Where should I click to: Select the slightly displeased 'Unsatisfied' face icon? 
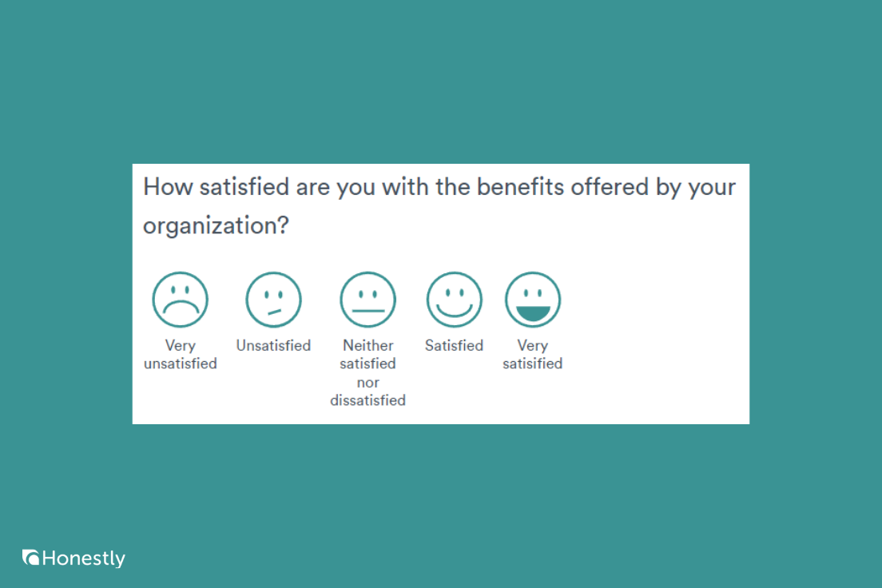273,298
